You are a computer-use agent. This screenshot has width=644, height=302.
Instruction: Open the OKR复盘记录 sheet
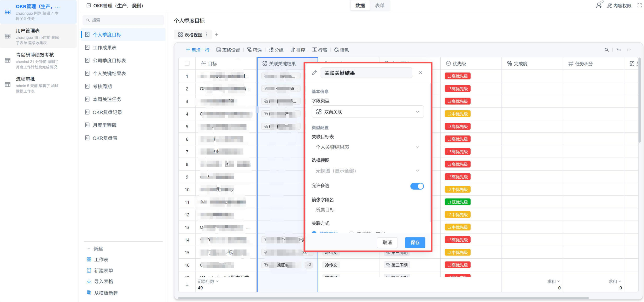tap(123, 112)
